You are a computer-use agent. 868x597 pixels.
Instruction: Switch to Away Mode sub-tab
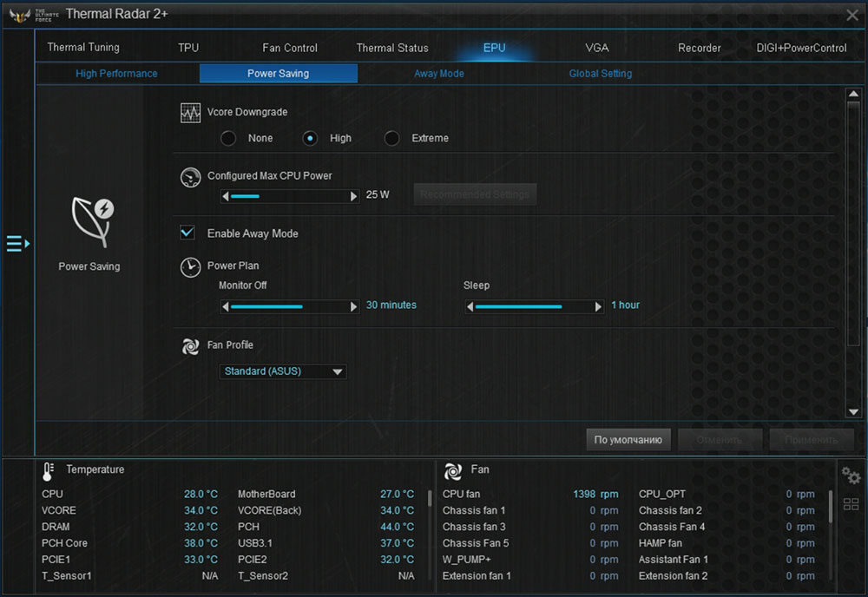coord(439,74)
